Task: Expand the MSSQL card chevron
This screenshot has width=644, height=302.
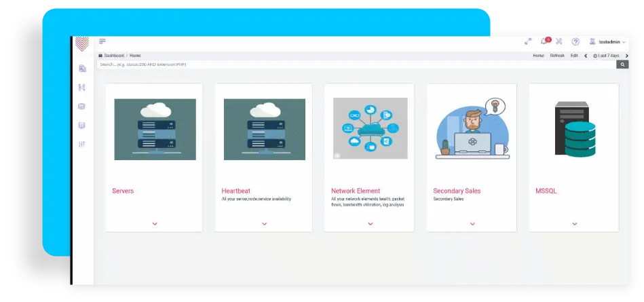Action: pyautogui.click(x=575, y=223)
